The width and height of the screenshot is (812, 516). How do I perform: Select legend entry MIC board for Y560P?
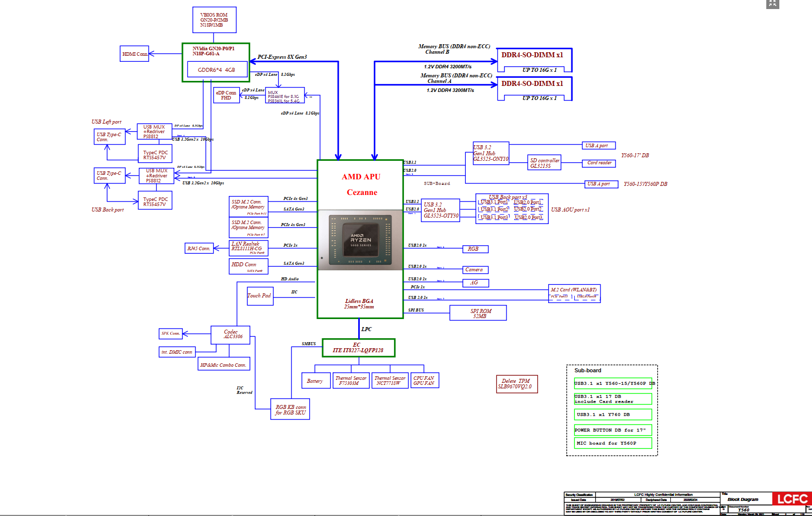(x=613, y=443)
